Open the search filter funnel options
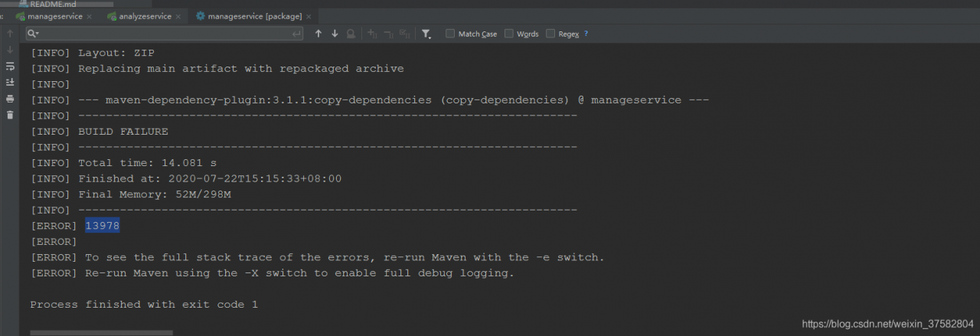The image size is (980, 336). (x=426, y=34)
